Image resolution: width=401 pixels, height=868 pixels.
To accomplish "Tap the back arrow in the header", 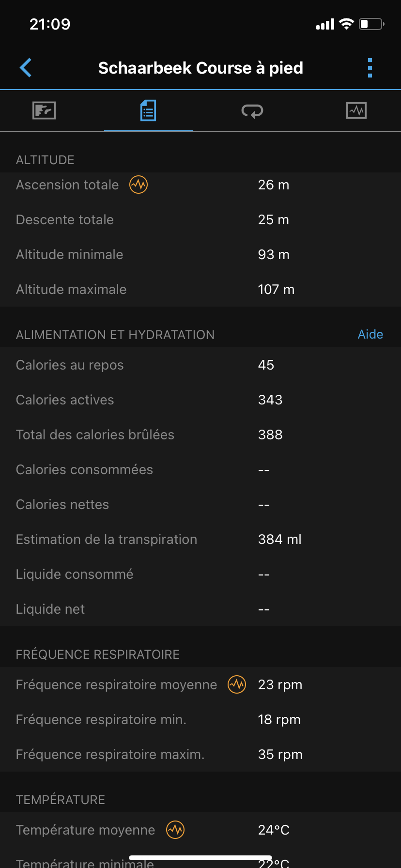I will (26, 68).
